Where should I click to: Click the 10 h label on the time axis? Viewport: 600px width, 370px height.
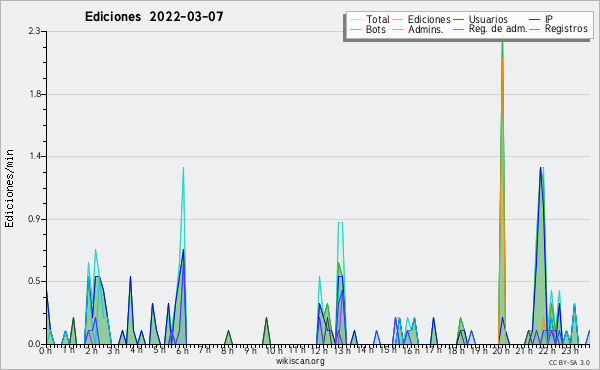tap(274, 351)
